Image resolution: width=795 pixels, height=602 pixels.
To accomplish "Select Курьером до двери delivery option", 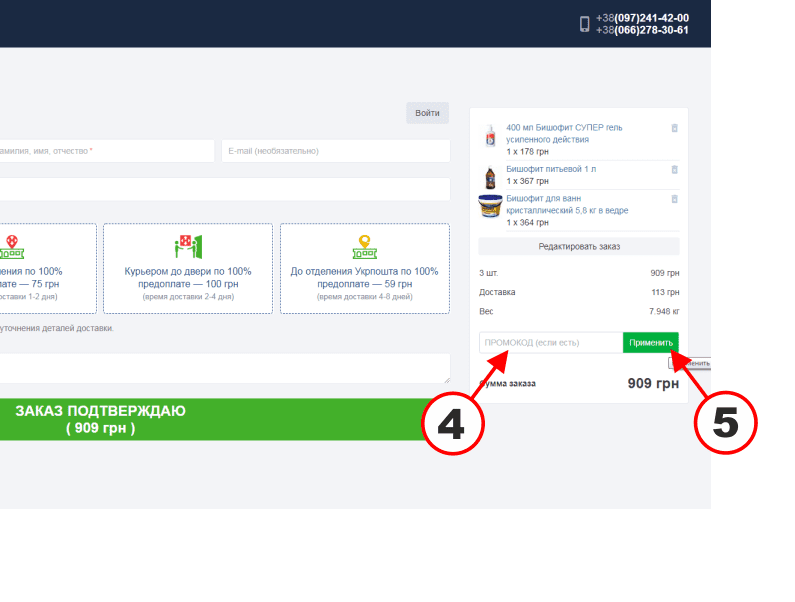I will tap(188, 268).
